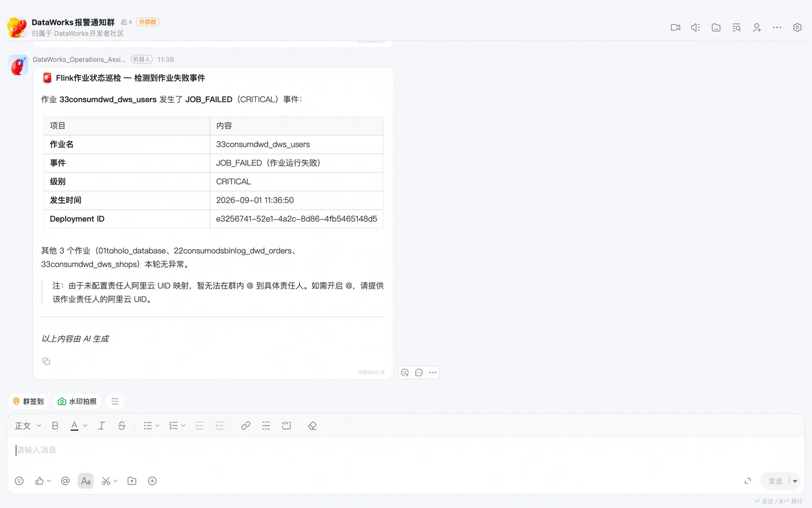812x508 pixels.
Task: Click the DataWorks_Operations_Assi sender name
Action: [79, 59]
